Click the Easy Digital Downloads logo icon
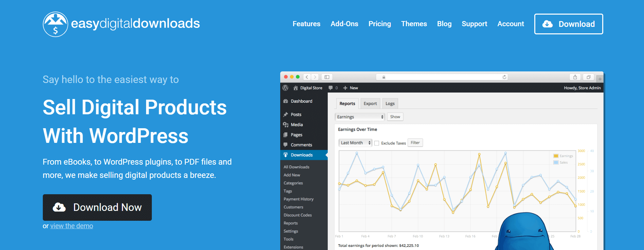The image size is (644, 250). (x=55, y=24)
